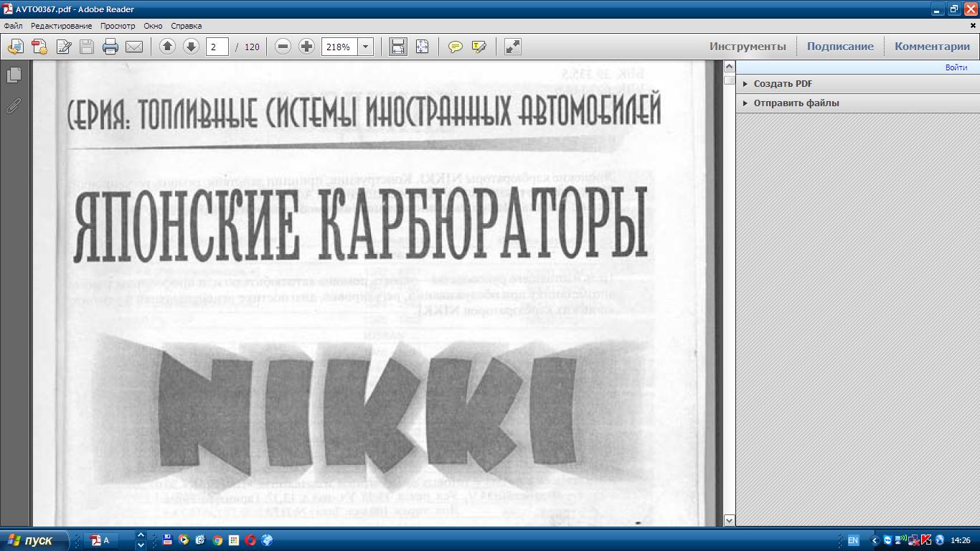Open the zoom level dropdown arrow
This screenshot has height=551, width=980.
coord(365,47)
